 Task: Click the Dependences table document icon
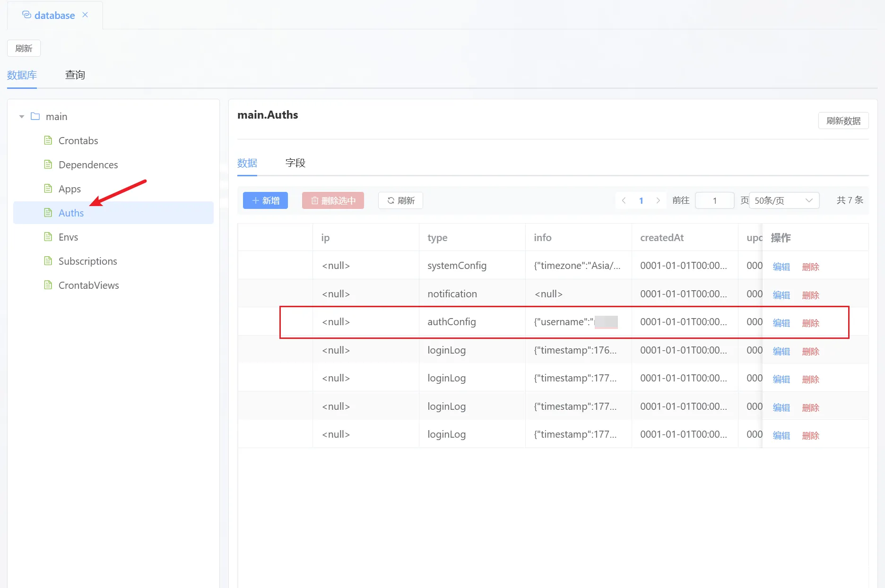[x=48, y=164]
